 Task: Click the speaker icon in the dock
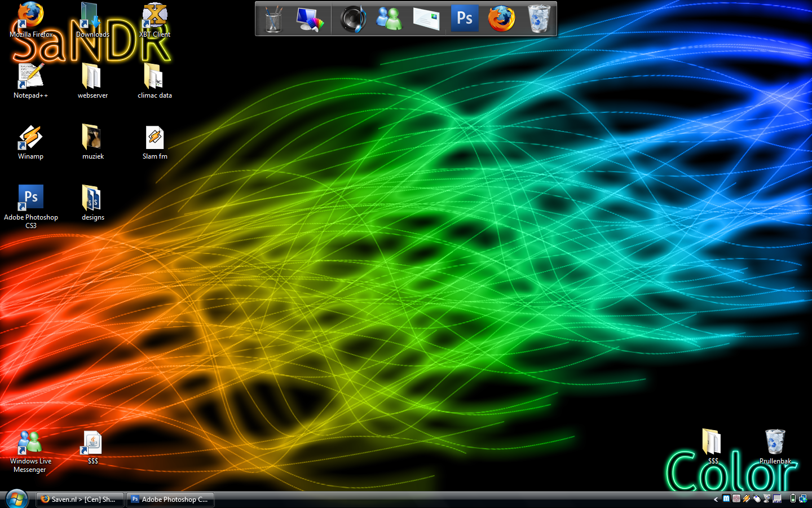pyautogui.click(x=353, y=19)
